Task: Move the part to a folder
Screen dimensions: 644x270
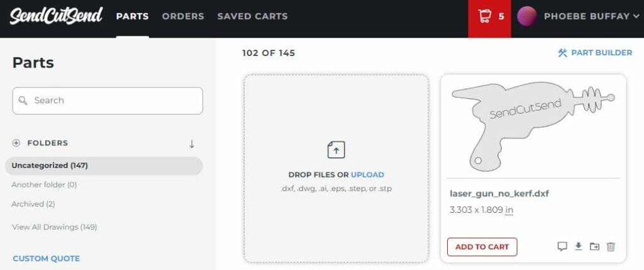Action: [x=594, y=247]
